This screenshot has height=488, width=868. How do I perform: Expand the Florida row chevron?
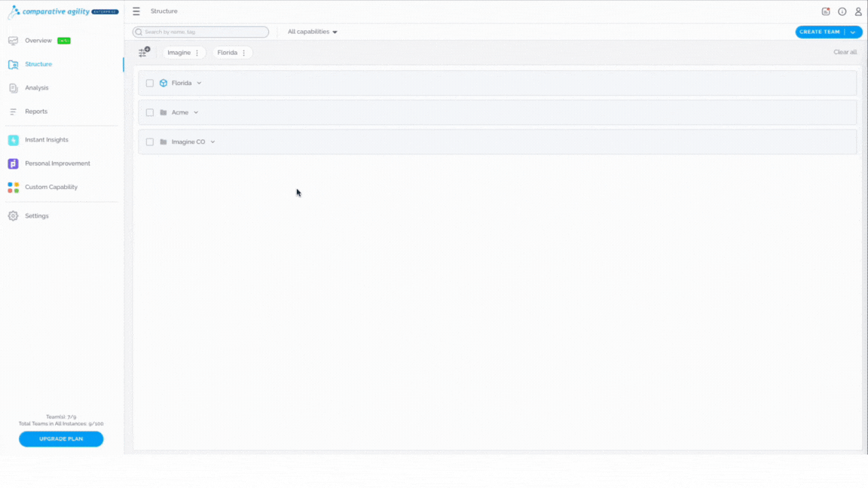click(x=199, y=83)
